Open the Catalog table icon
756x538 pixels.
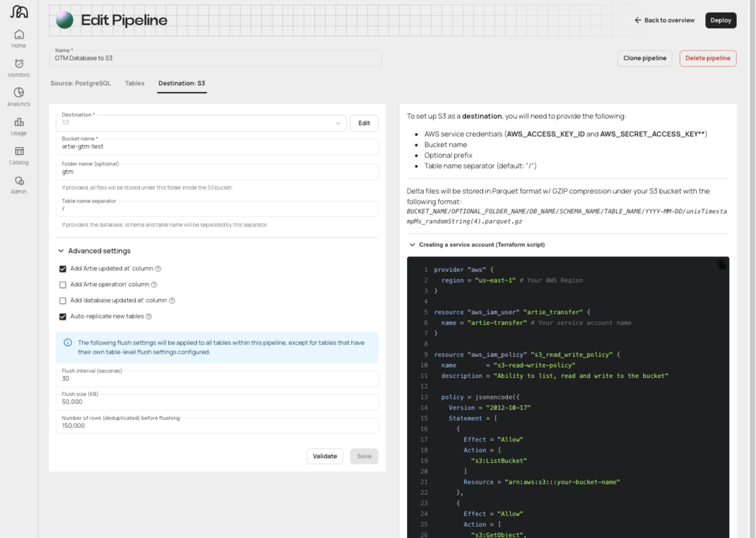[19, 151]
